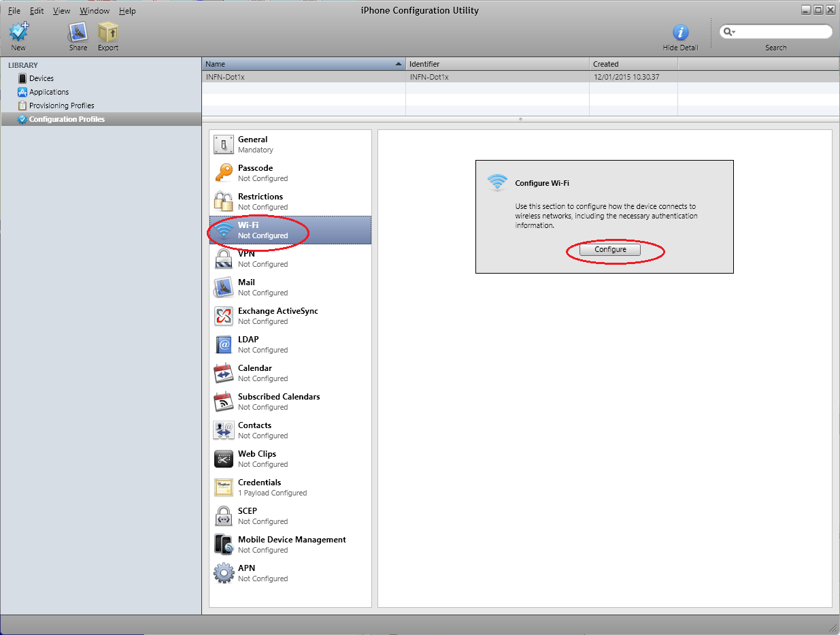Click the LIBRARY sidebar header
840x635 pixels.
coord(23,65)
